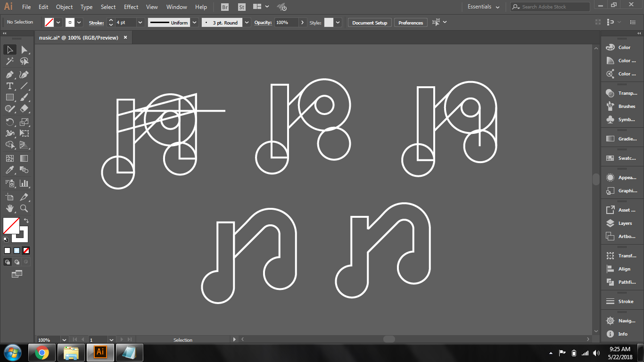Select the Mesh tool
This screenshot has height=362, width=644.
(9, 158)
